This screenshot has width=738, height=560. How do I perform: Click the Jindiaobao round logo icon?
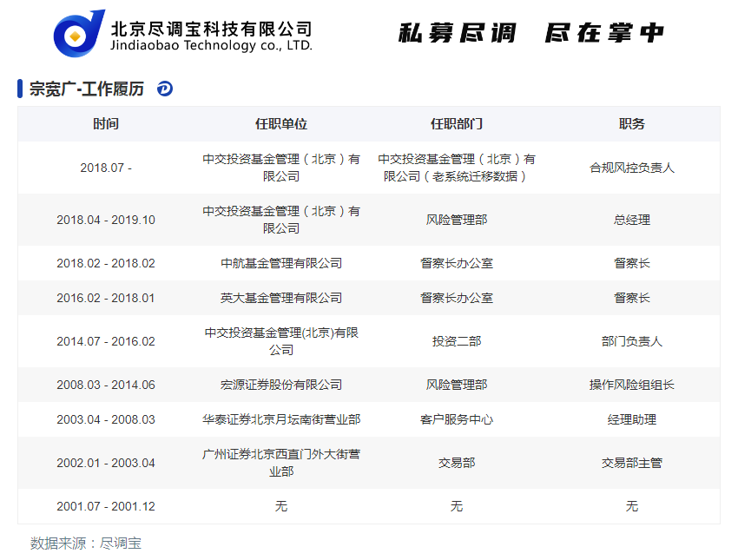click(79, 34)
